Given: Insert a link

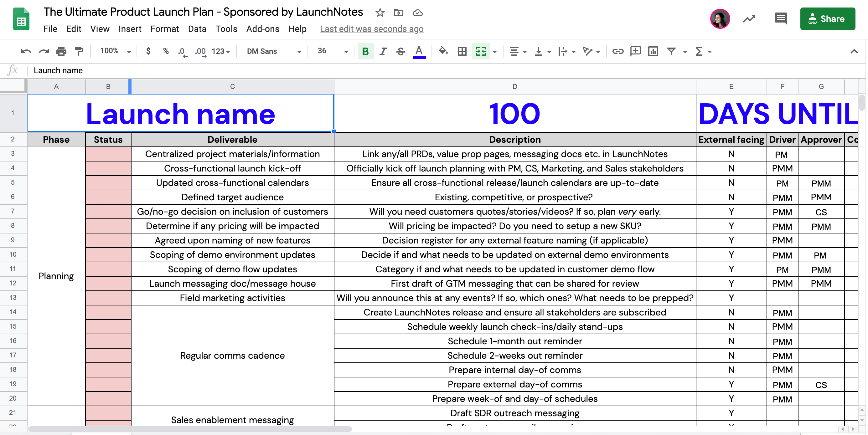Looking at the screenshot, I should (617, 51).
